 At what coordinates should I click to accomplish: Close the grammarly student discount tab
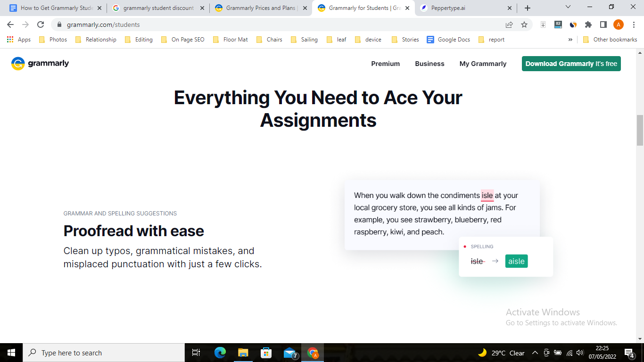[x=202, y=8]
